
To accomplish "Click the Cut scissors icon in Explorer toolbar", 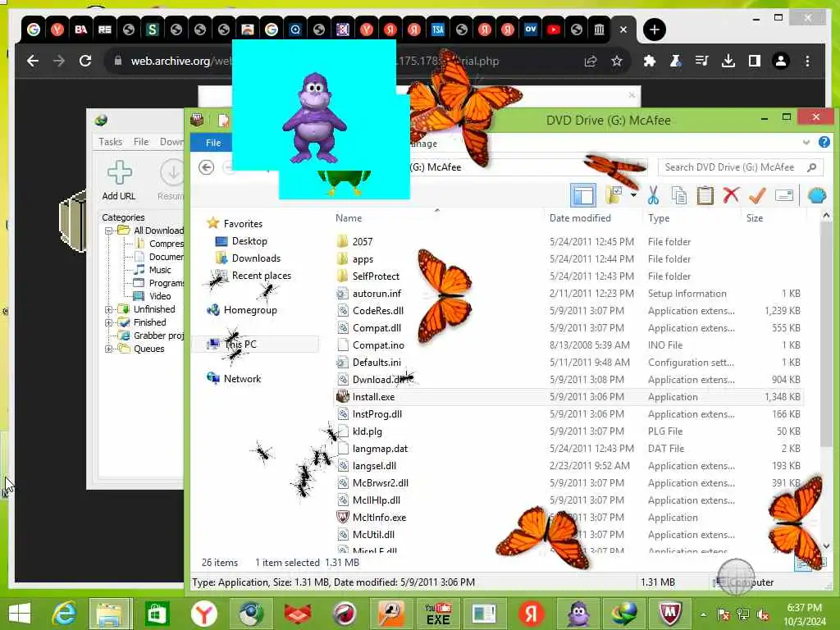I will [653, 195].
